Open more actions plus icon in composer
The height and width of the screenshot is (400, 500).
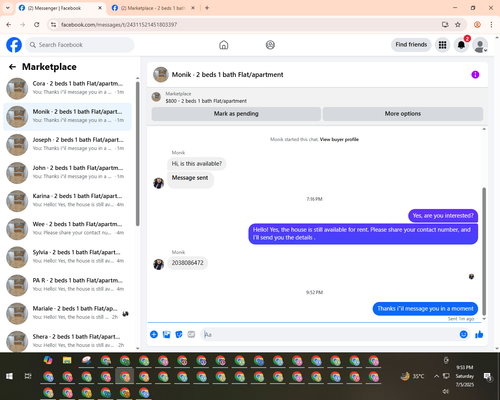[154, 334]
